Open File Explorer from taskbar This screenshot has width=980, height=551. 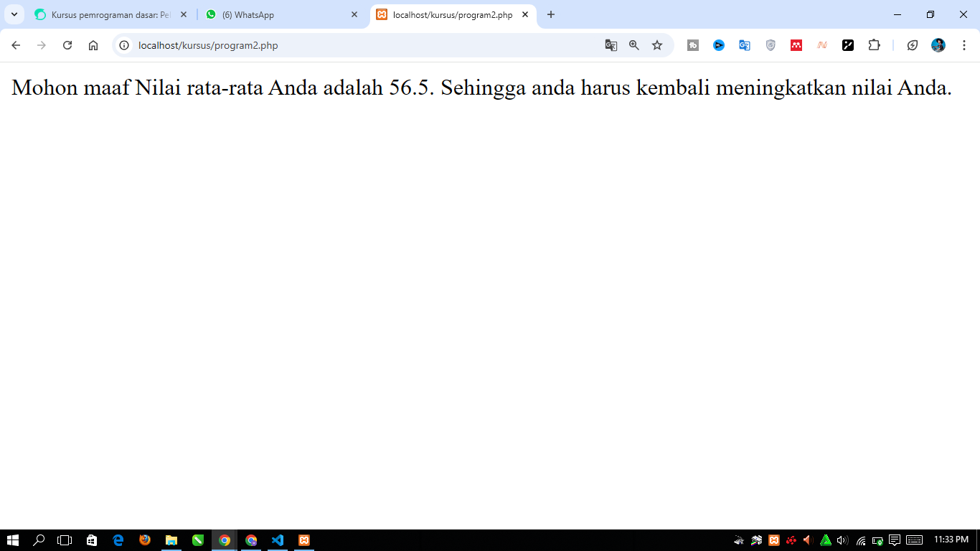click(x=171, y=540)
